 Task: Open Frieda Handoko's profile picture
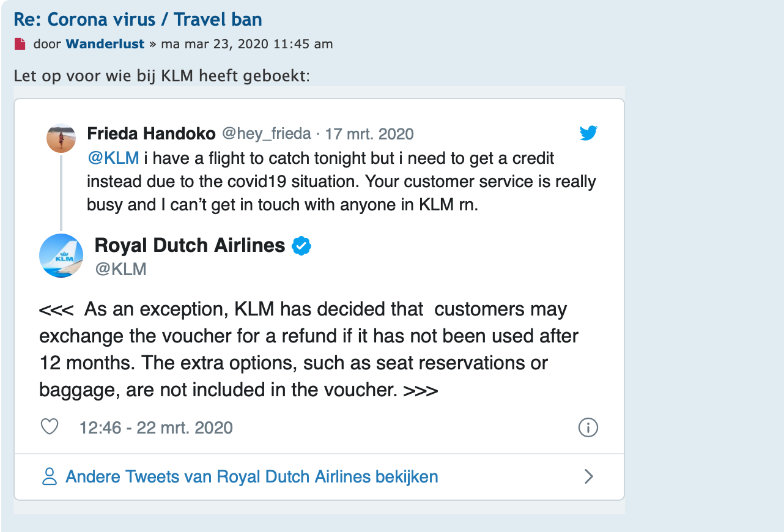click(x=61, y=138)
